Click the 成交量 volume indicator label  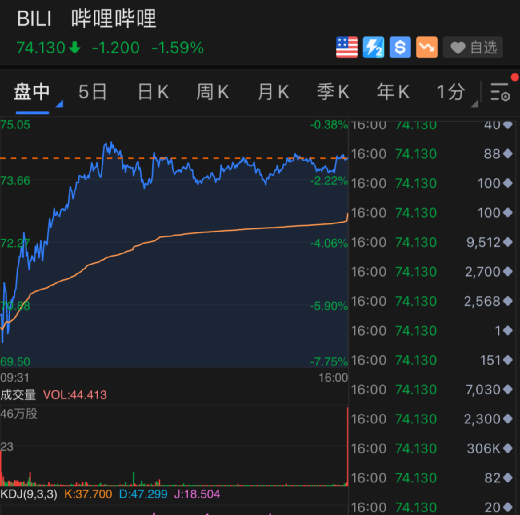tap(18, 395)
